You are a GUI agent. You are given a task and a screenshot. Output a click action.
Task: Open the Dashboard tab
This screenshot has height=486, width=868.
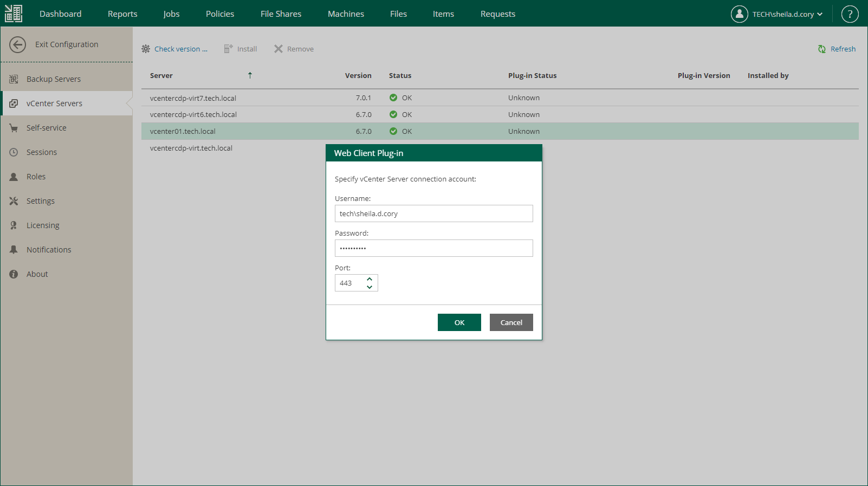click(x=61, y=14)
